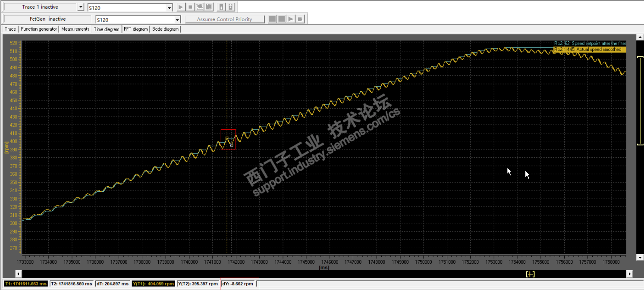Click the Assume Control Priority button
The height and width of the screenshot is (290, 644).
coord(224,19)
